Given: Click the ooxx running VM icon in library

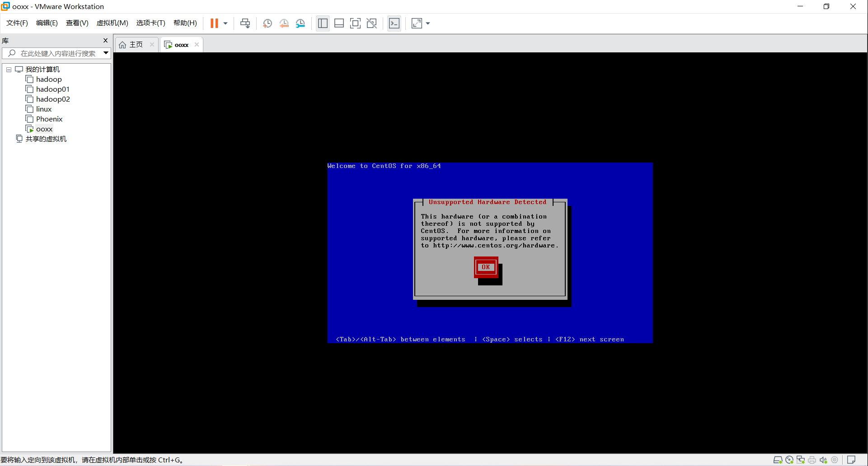Looking at the screenshot, I should [x=29, y=129].
